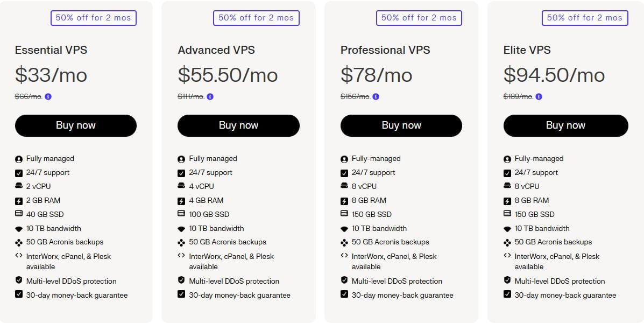Click Elite VPS money-back guarantee checkmark

click(507, 294)
